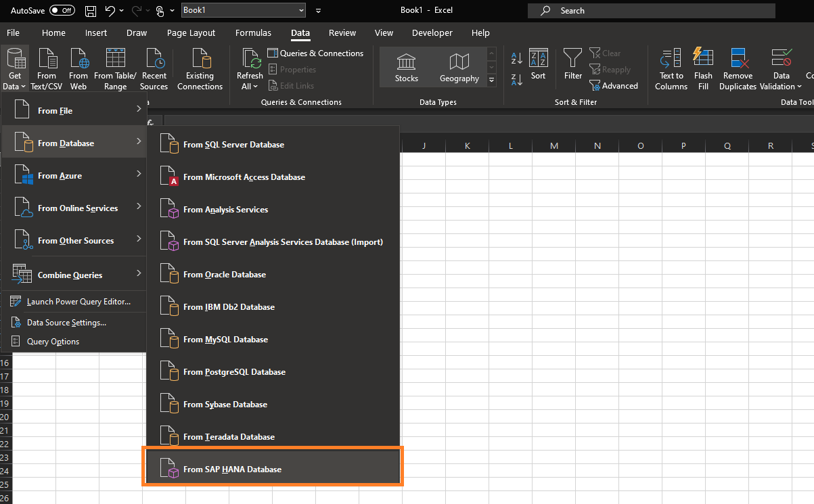Choose From SAP HANA Database
Viewport: 814px width, 504px height.
pos(273,469)
